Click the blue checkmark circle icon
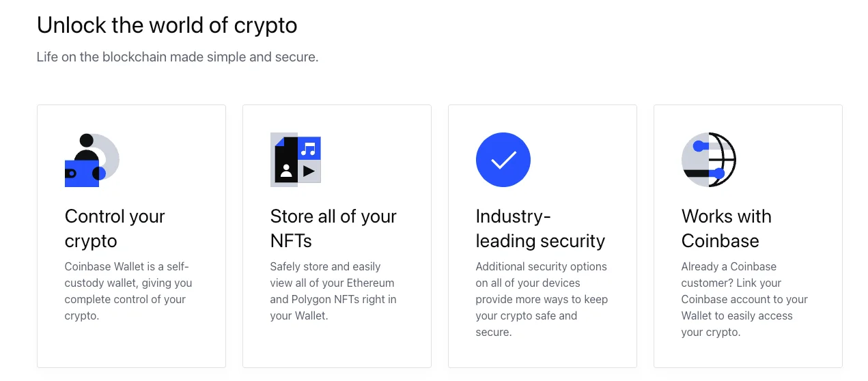The width and height of the screenshot is (868, 381). (503, 160)
